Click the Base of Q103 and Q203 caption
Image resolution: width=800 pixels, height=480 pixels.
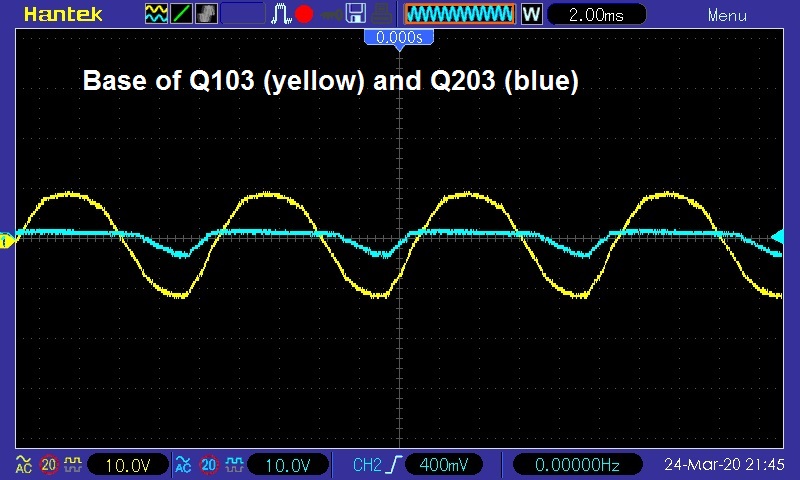point(331,81)
